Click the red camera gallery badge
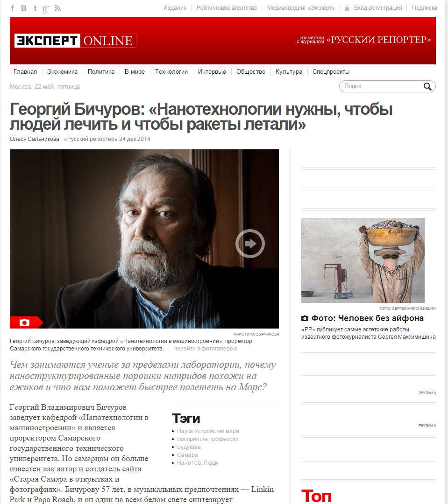Image resolution: width=448 pixels, height=504 pixels. coord(26,322)
